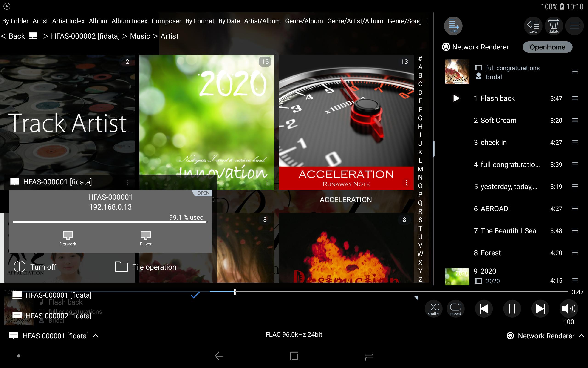
Task: Open the hamburger menu in the top right
Action: pyautogui.click(x=574, y=26)
